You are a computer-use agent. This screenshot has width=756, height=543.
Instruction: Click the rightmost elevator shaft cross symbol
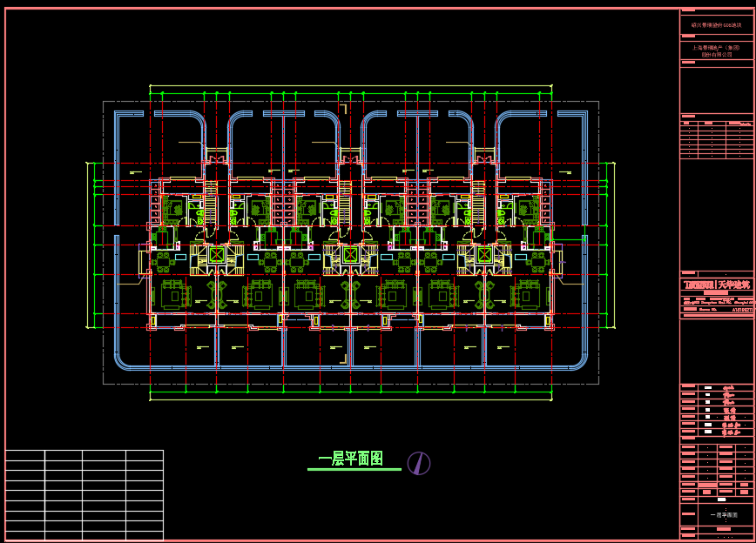pyautogui.click(x=484, y=255)
